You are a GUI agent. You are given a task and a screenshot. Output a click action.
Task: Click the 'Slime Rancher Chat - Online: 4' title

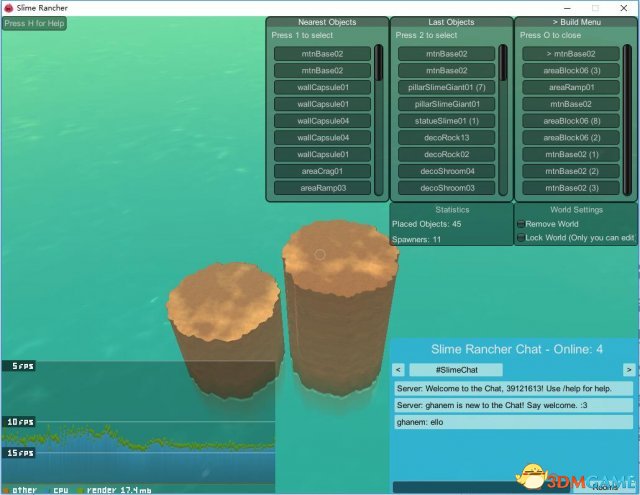517,349
